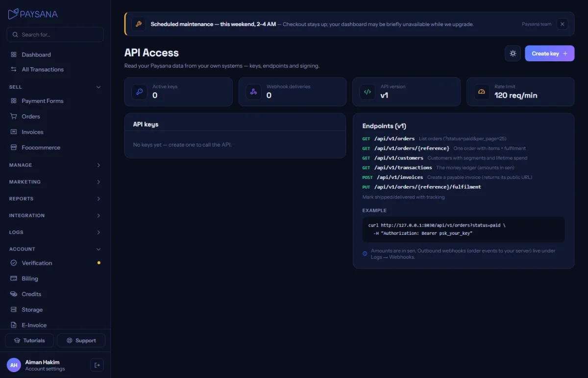
Task: Click the Payment Forms icon
Action: (13, 101)
